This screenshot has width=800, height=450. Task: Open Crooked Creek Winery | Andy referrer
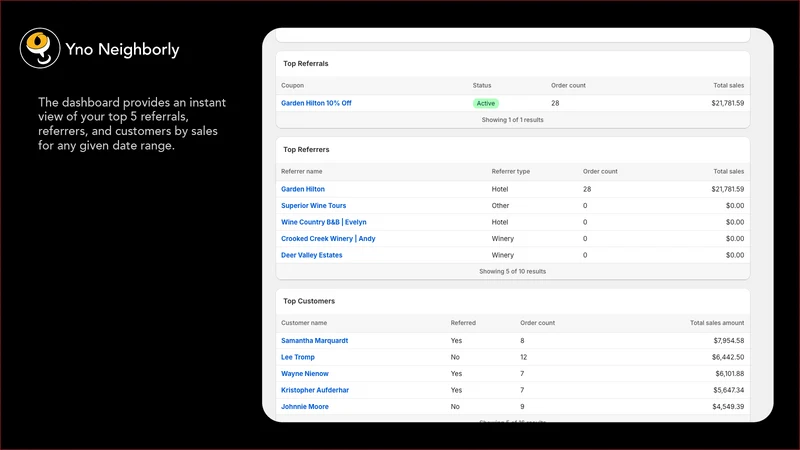coord(328,238)
